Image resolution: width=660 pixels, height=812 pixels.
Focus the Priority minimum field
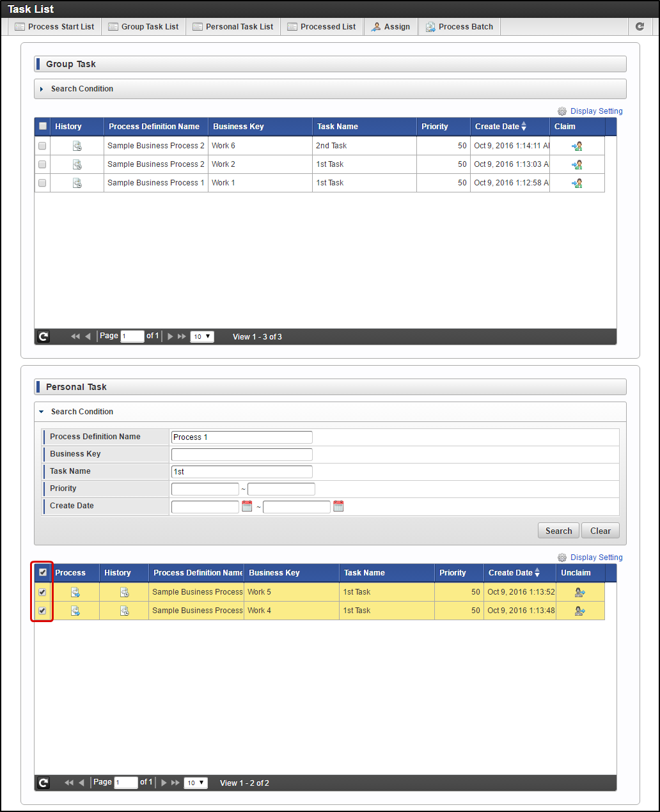tap(205, 489)
